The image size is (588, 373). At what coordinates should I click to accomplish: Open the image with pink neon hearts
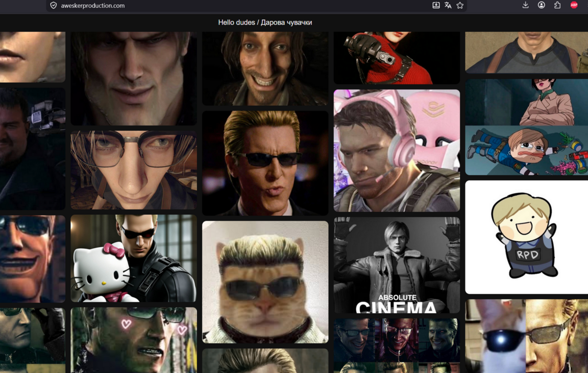[x=134, y=340]
